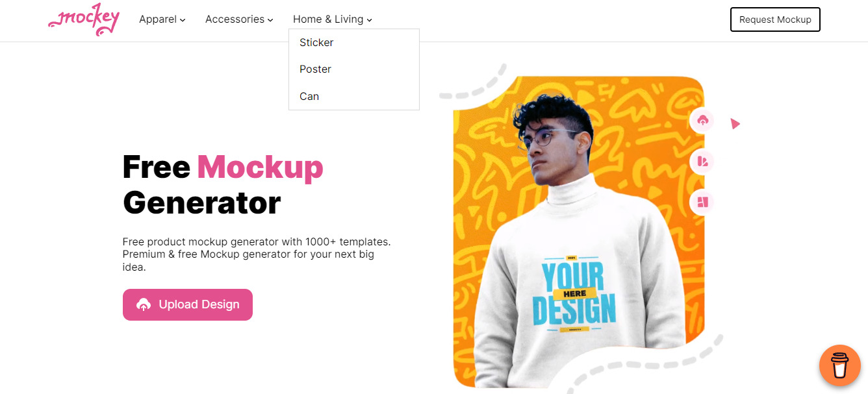This screenshot has width=868, height=394.
Task: Collapse the Home & Living dropdown
Action: [x=333, y=19]
